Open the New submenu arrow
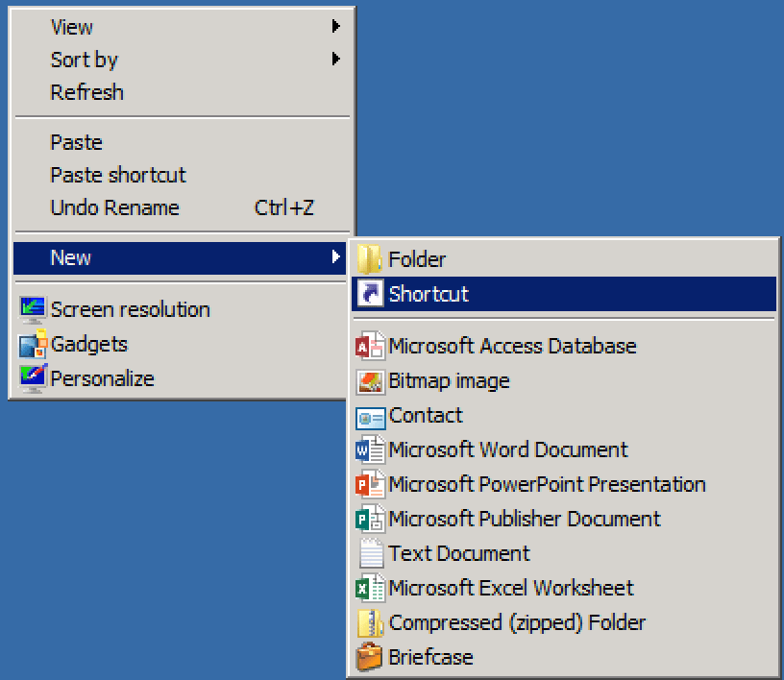 [337, 257]
